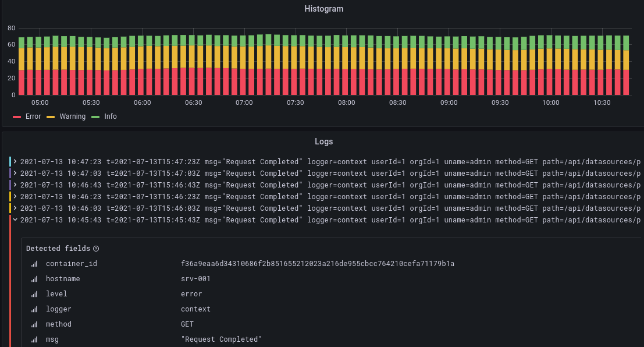Image resolution: width=644 pixels, height=347 pixels.
Task: Click the red Error legend color swatch
Action: [x=16, y=116]
